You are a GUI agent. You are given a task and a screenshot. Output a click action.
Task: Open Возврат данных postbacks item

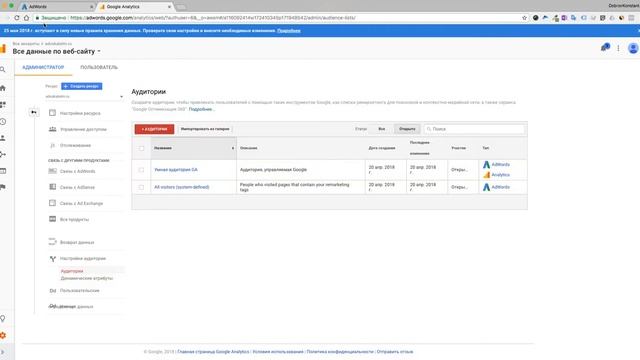[77, 242]
